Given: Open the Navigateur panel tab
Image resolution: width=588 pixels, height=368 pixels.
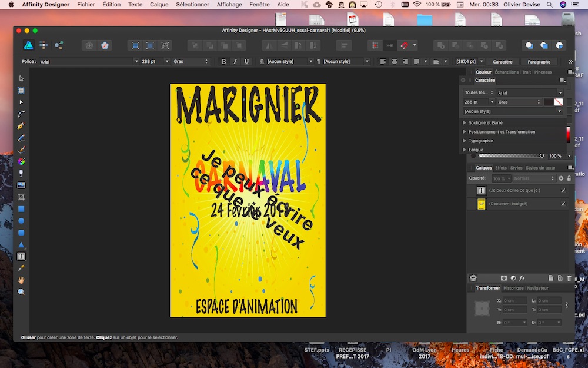Looking at the screenshot, I should pos(537,288).
